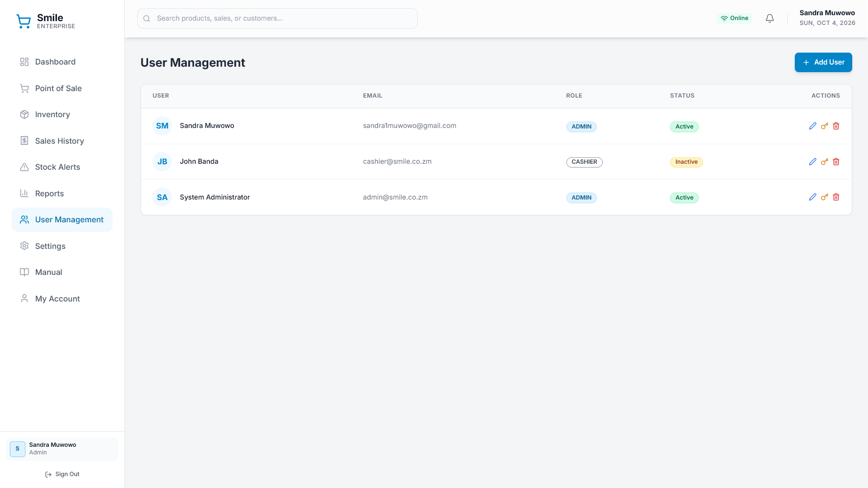
Task: Click the Add User button
Action: [x=823, y=62]
